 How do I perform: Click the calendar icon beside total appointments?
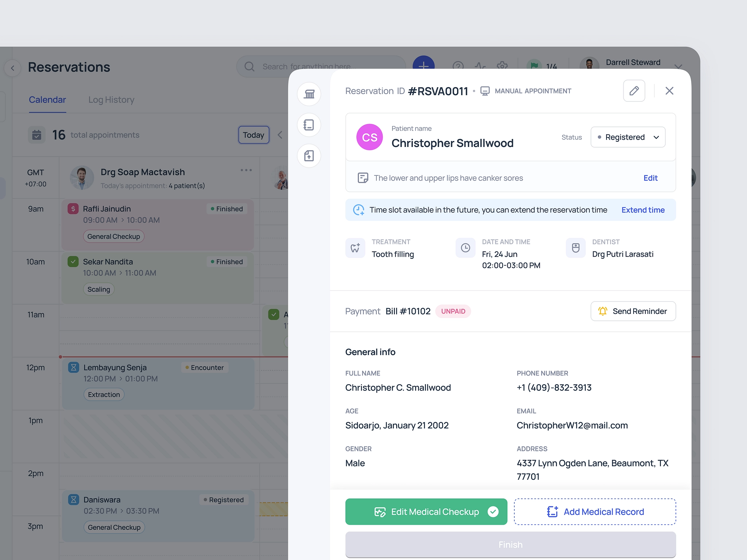(x=36, y=135)
